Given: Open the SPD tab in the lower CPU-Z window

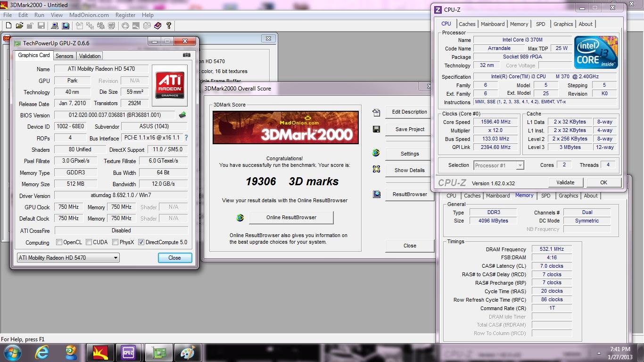Looking at the screenshot, I should pos(545,196).
